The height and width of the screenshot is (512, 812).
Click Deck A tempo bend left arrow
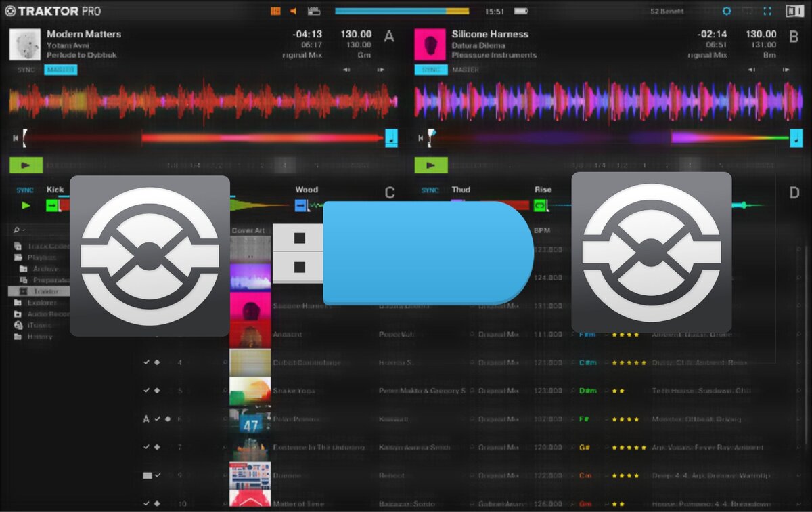[346, 70]
